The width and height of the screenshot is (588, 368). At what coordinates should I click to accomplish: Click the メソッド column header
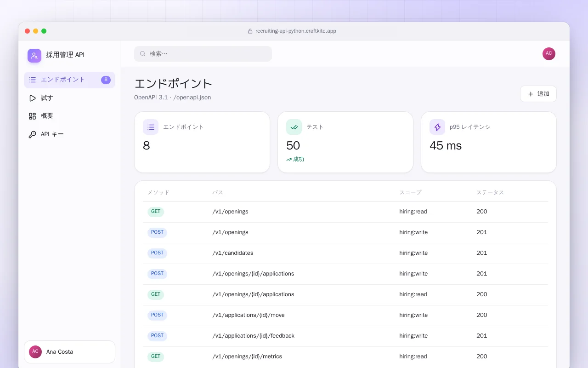click(x=158, y=193)
